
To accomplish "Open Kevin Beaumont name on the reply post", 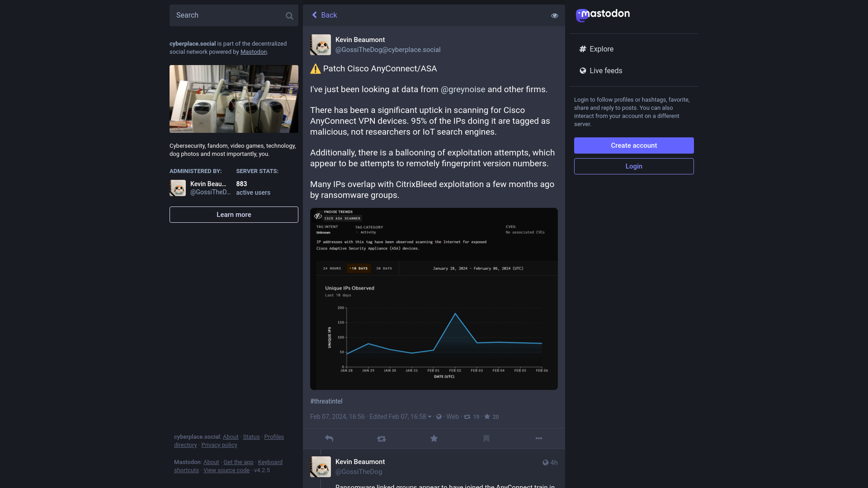I will click(360, 462).
